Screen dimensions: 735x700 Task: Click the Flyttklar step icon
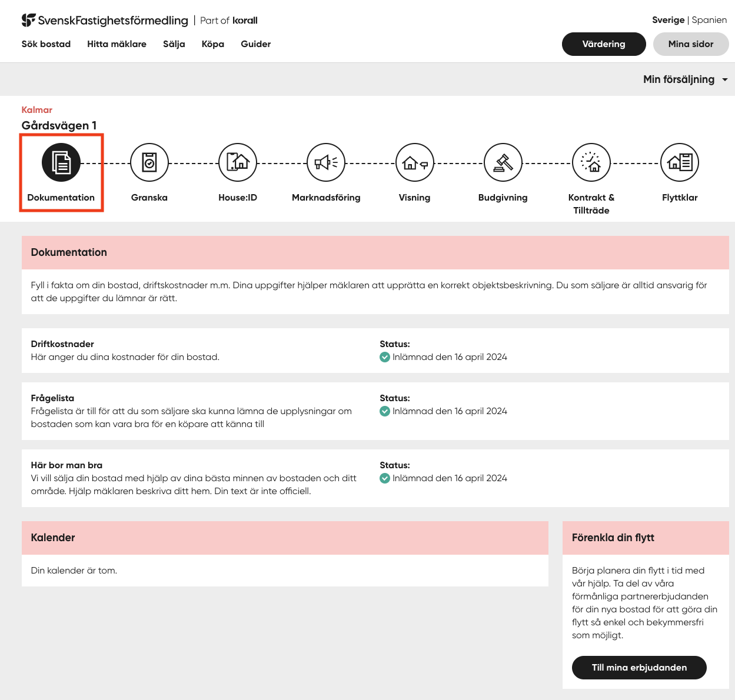click(x=680, y=163)
